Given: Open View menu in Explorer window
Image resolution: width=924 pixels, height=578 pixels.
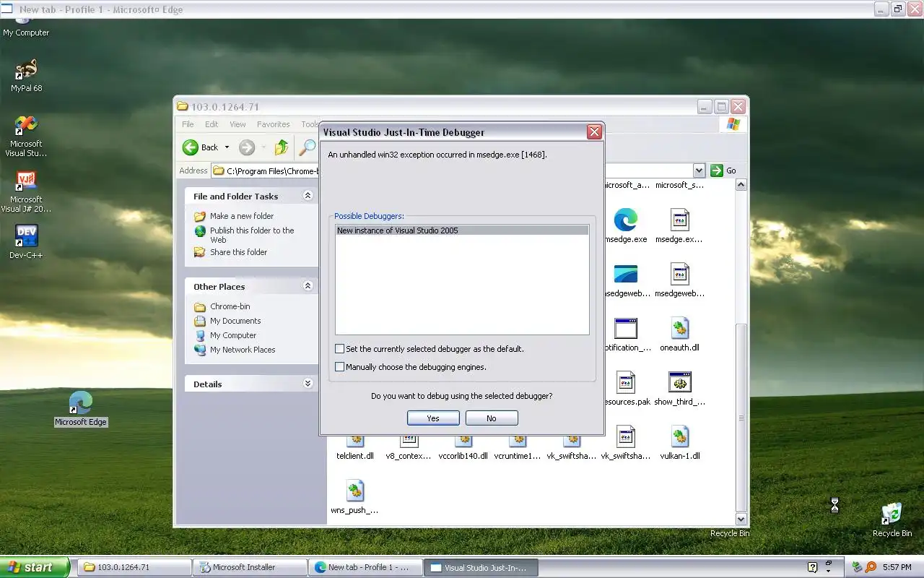Looking at the screenshot, I should tap(237, 124).
